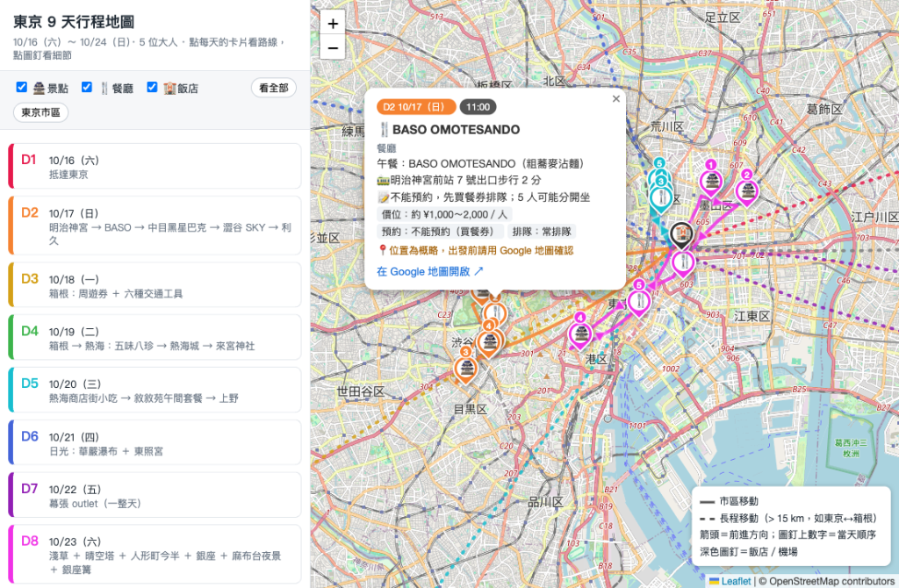Click the 價位：約 ¥1,000～2,000 / 人 tag
The width and height of the screenshot is (899, 588).
[444, 214]
